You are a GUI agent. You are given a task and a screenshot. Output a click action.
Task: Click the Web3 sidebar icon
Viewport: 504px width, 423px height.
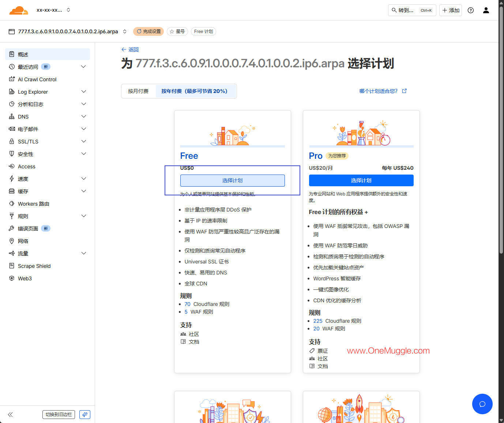(x=12, y=278)
